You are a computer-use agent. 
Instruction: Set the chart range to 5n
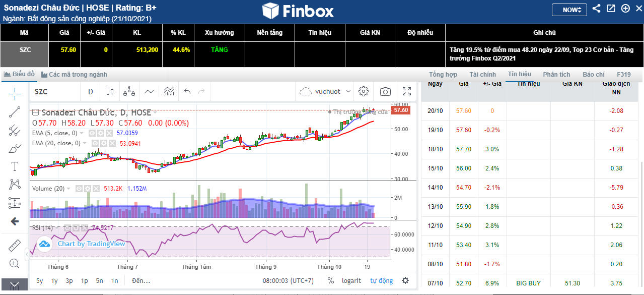tap(100, 280)
